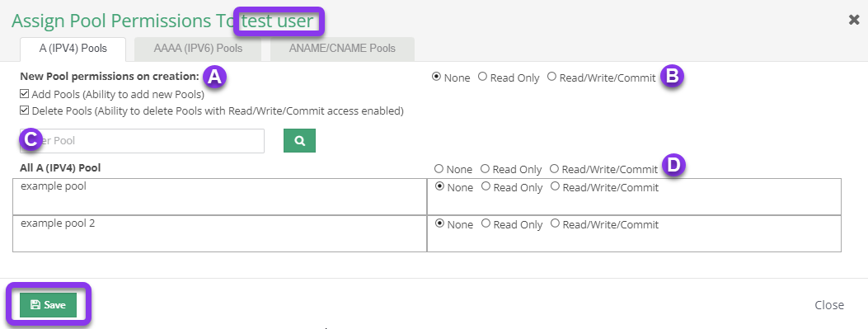Choose Read Only for new pool permissions
This screenshot has width=868, height=329.
483,77
